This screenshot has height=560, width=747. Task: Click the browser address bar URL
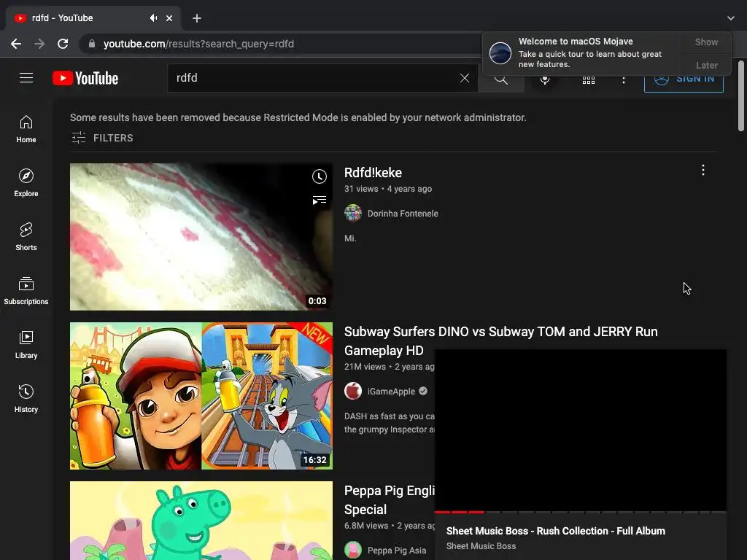coord(198,44)
